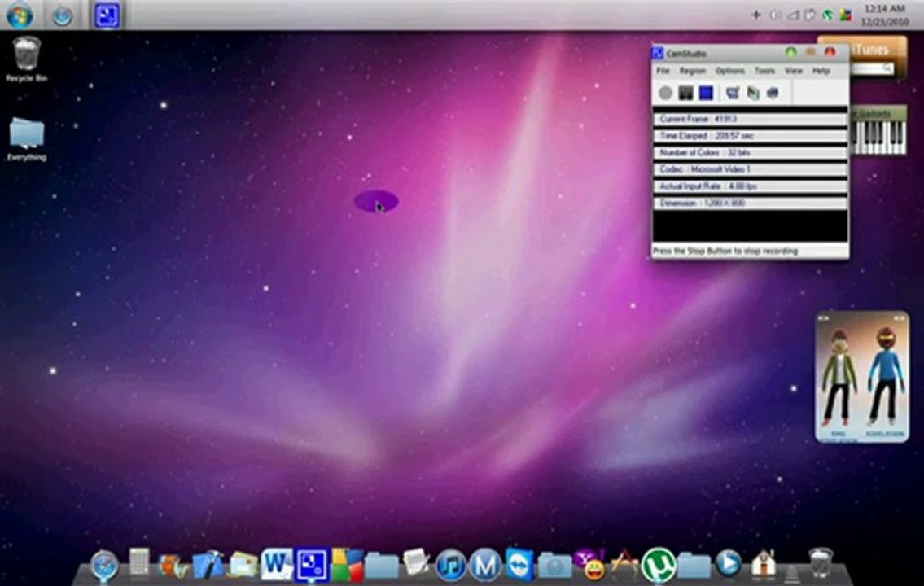Open the dock folder beside the uTorrent icon
This screenshot has width=924, height=586.
pyautogui.click(x=694, y=566)
